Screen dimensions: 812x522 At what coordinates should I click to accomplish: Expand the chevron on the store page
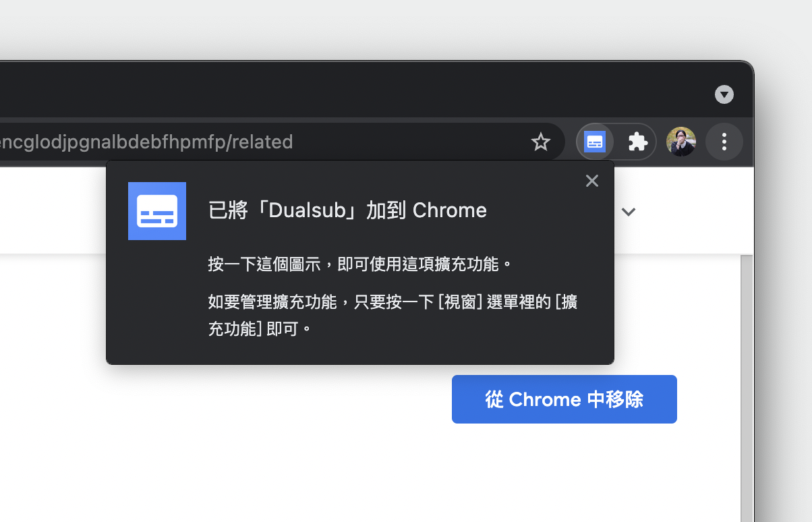coord(629,212)
